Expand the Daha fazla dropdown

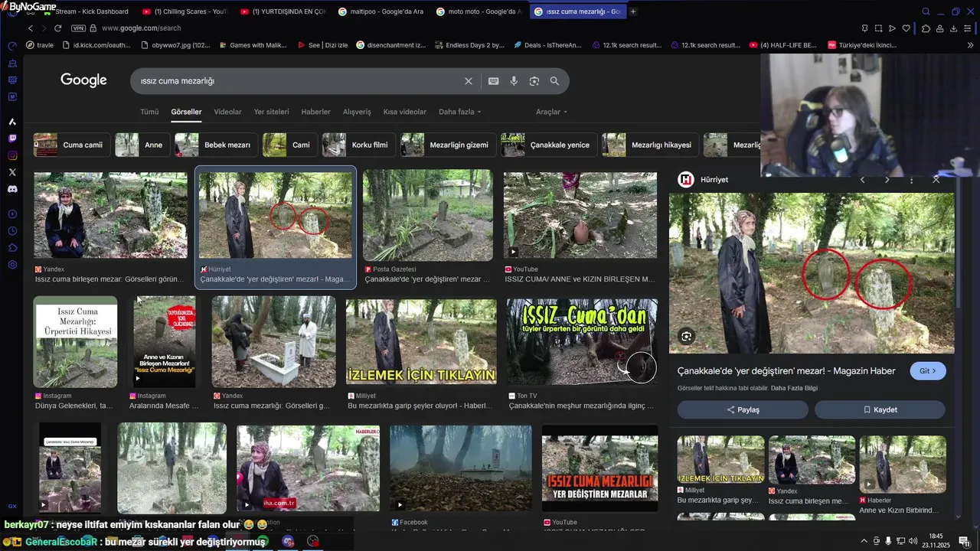point(460,112)
